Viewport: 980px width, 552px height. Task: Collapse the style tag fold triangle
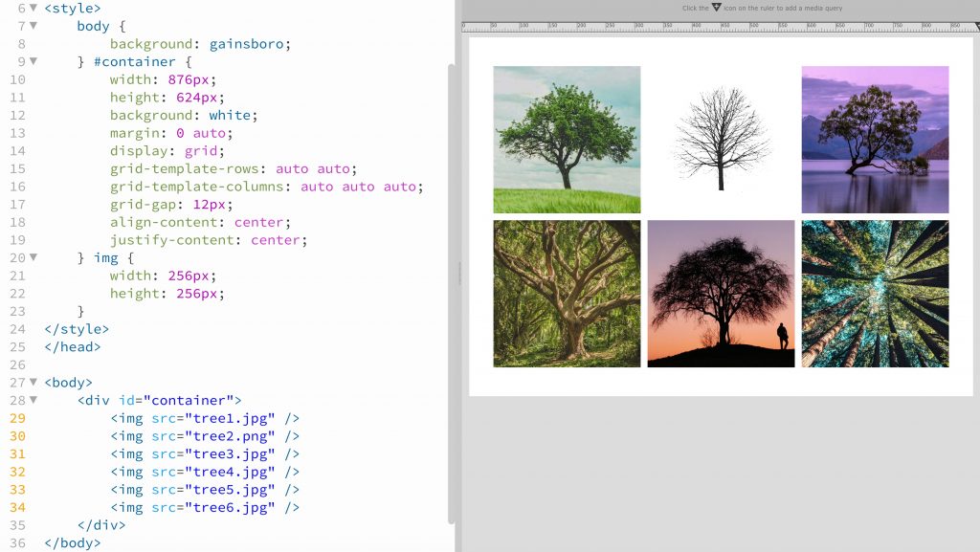(x=33, y=8)
